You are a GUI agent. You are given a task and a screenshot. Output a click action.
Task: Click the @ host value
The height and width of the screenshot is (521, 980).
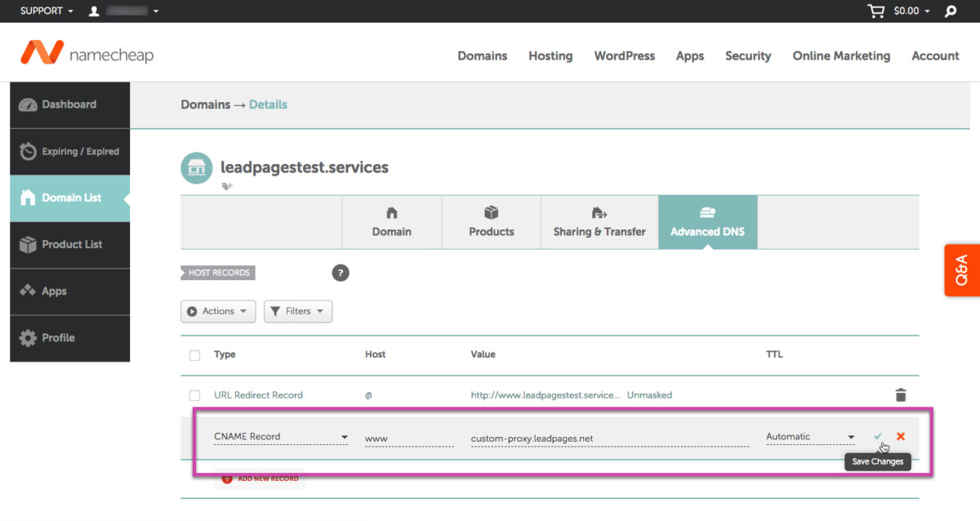tap(368, 395)
